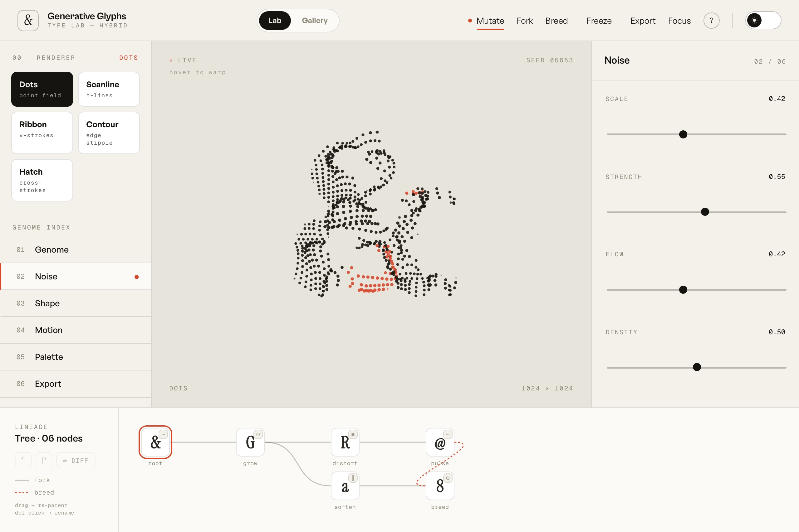The image size is (799, 532).
Task: Click the lines badge on distort node
Action: coord(353,434)
